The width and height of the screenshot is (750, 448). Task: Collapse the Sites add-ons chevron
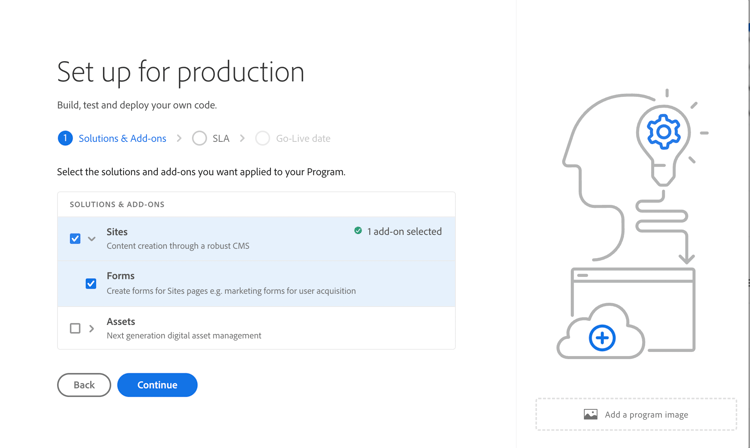tap(92, 239)
